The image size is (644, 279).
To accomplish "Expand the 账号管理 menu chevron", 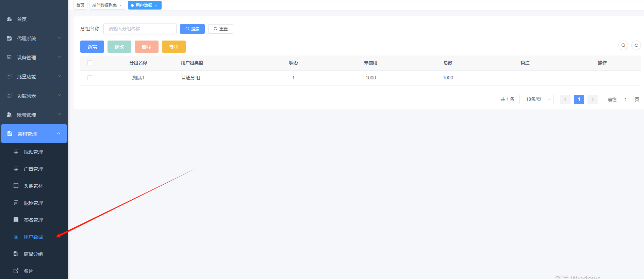I will click(59, 114).
